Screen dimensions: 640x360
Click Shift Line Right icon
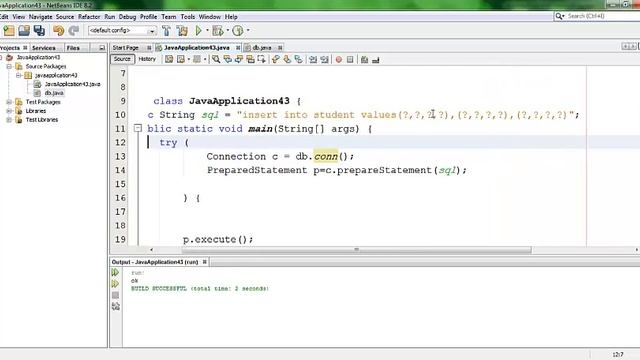(x=324, y=60)
